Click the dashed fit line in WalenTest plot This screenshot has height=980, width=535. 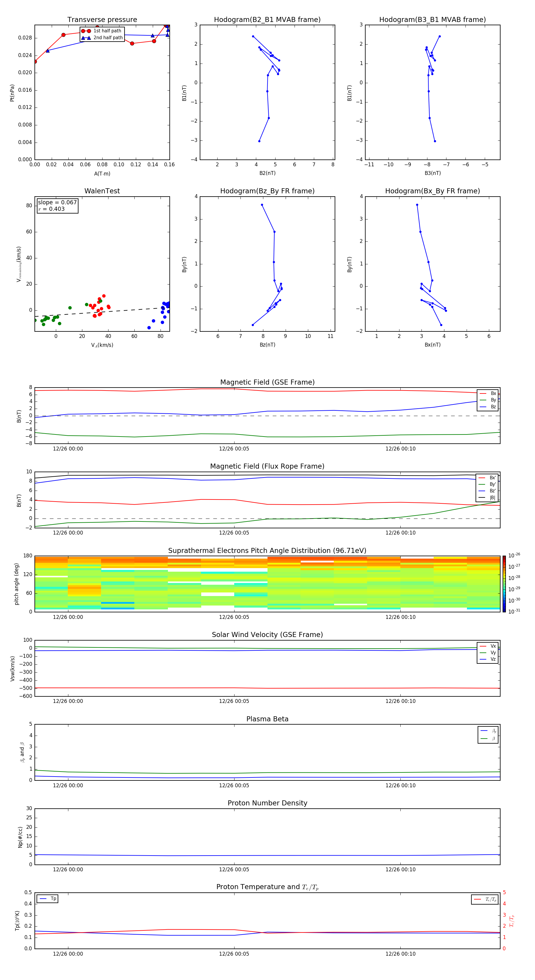102,312
